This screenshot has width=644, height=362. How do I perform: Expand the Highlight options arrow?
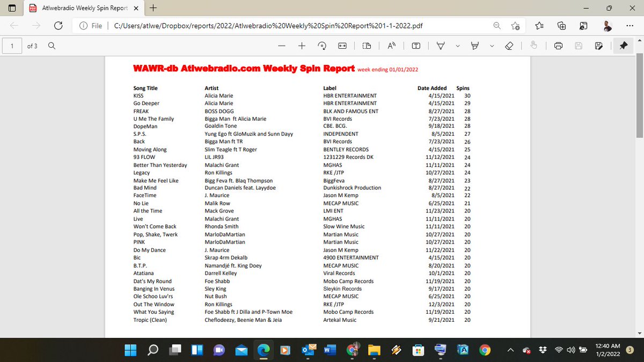click(x=491, y=46)
